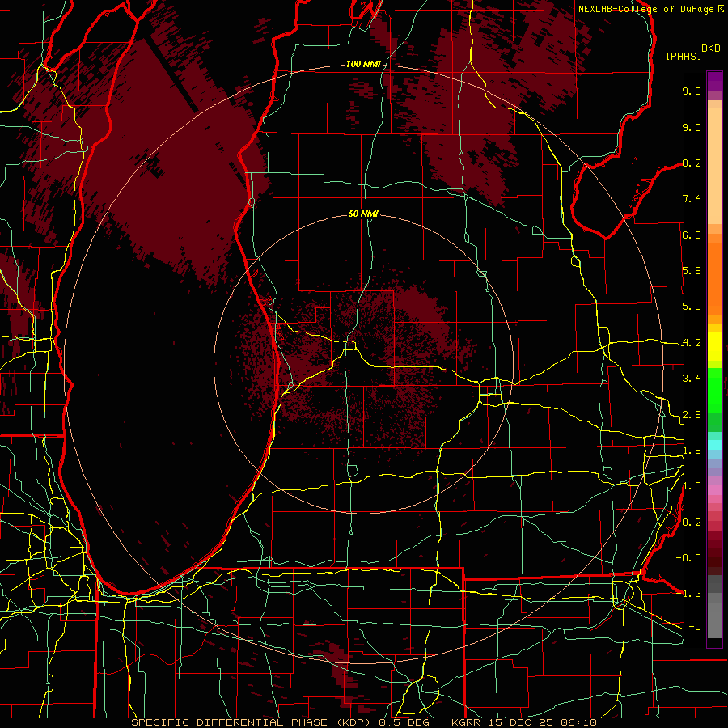Select the 5.0 value on the color scale

tap(692, 307)
